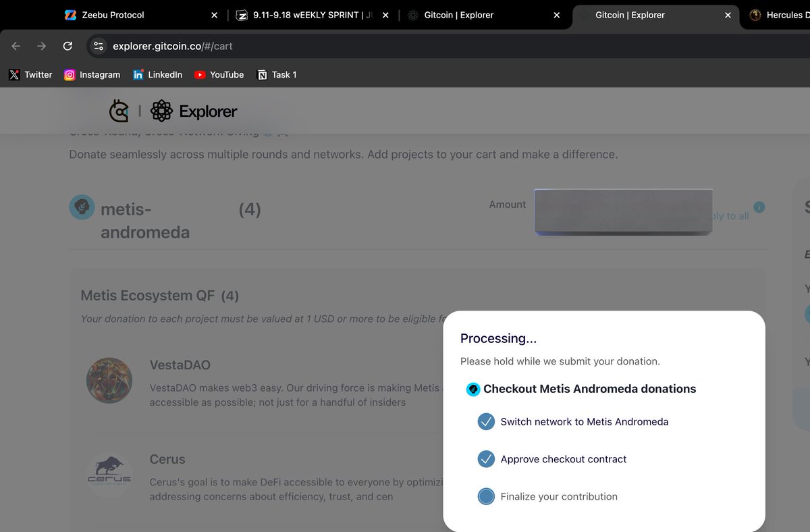Image resolution: width=810 pixels, height=532 pixels.
Task: Close the Zeebu Protocol tab
Action: click(215, 15)
